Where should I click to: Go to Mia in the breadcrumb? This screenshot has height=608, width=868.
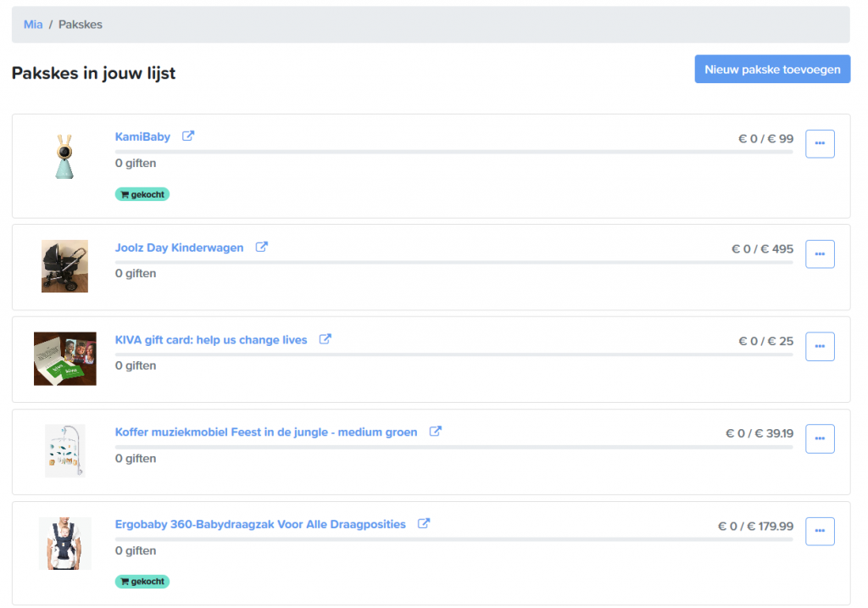pos(33,25)
